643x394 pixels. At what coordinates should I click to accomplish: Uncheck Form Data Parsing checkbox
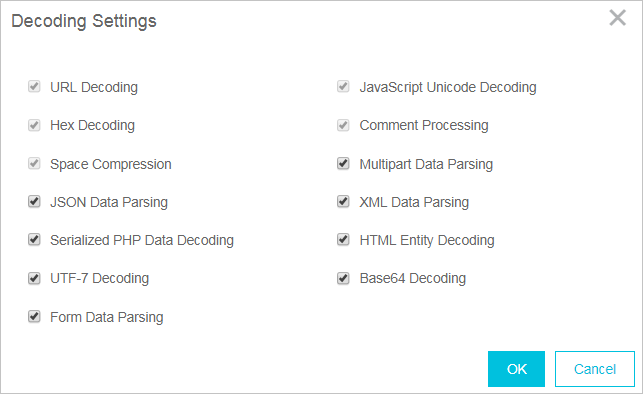(x=34, y=317)
